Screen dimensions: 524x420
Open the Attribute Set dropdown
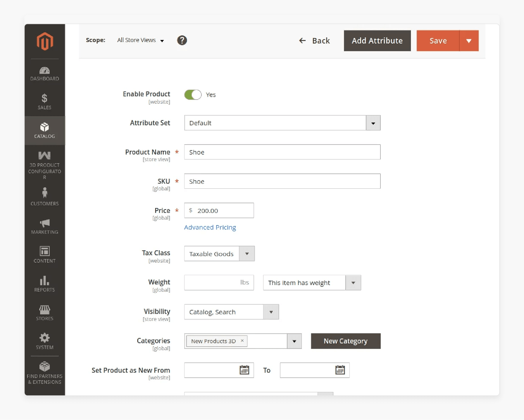(282, 123)
